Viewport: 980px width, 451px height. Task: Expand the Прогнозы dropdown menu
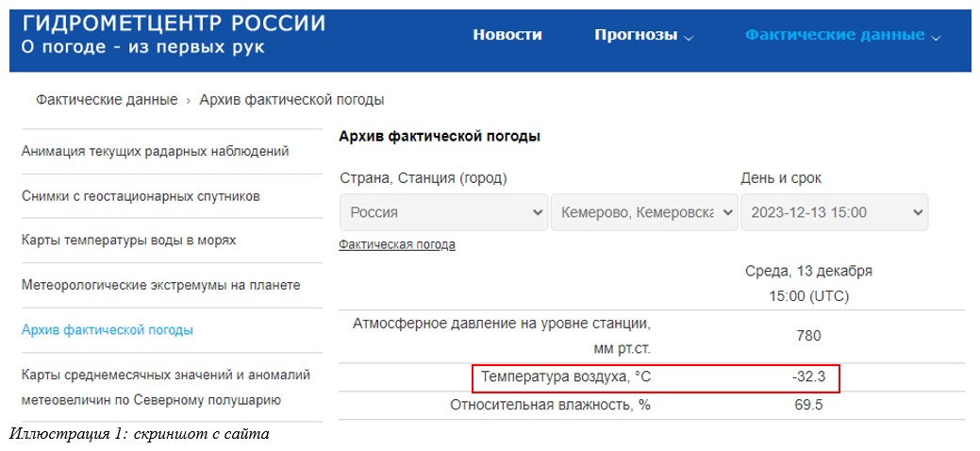coord(644,35)
